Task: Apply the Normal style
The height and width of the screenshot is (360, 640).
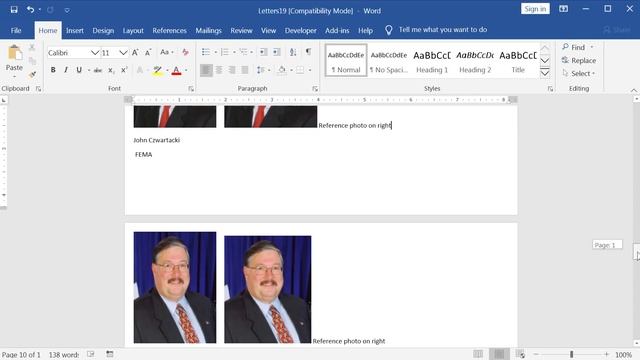Action: [x=346, y=60]
